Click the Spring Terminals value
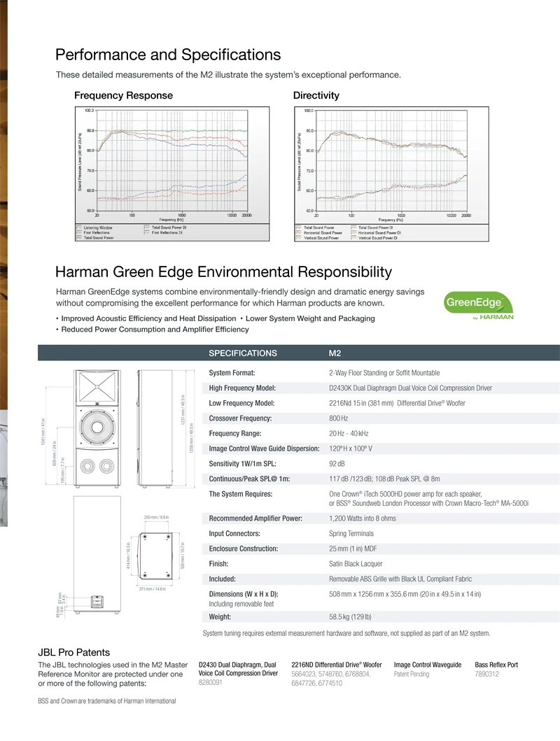 [351, 534]
